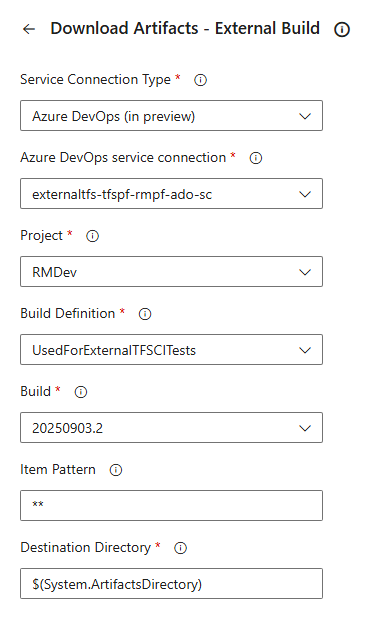This screenshot has width=368, height=619.
Task: Open the UsedForExternalTFSCITests definition dropdown
Action: [171, 349]
